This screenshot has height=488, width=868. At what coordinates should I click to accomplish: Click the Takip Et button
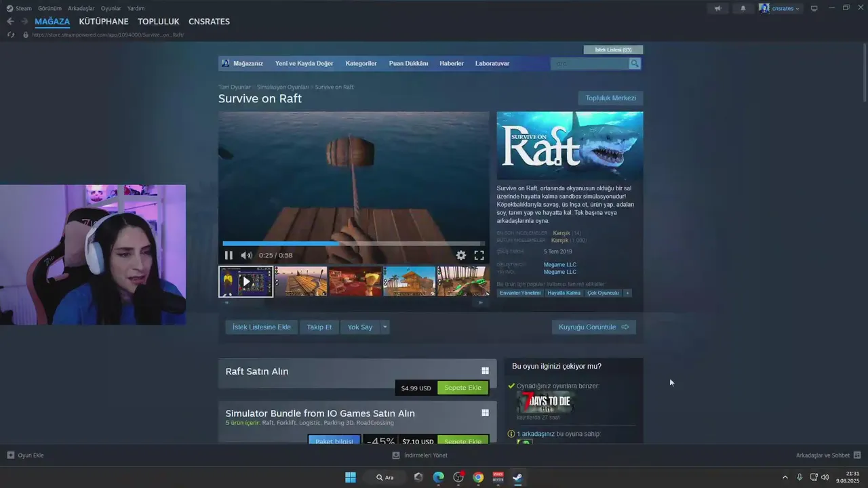pyautogui.click(x=319, y=327)
